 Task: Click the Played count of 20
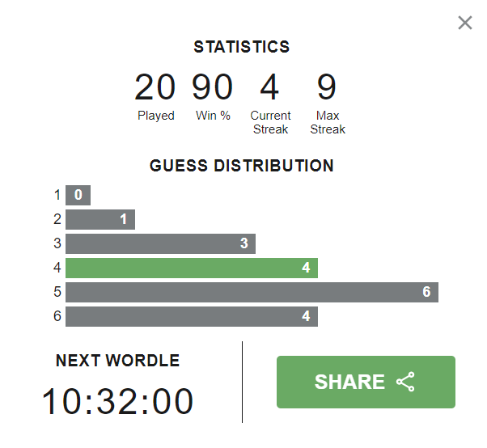155,87
